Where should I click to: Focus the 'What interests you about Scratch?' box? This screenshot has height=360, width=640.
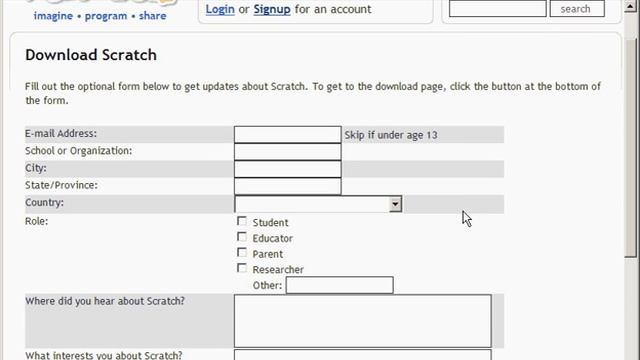(x=363, y=355)
